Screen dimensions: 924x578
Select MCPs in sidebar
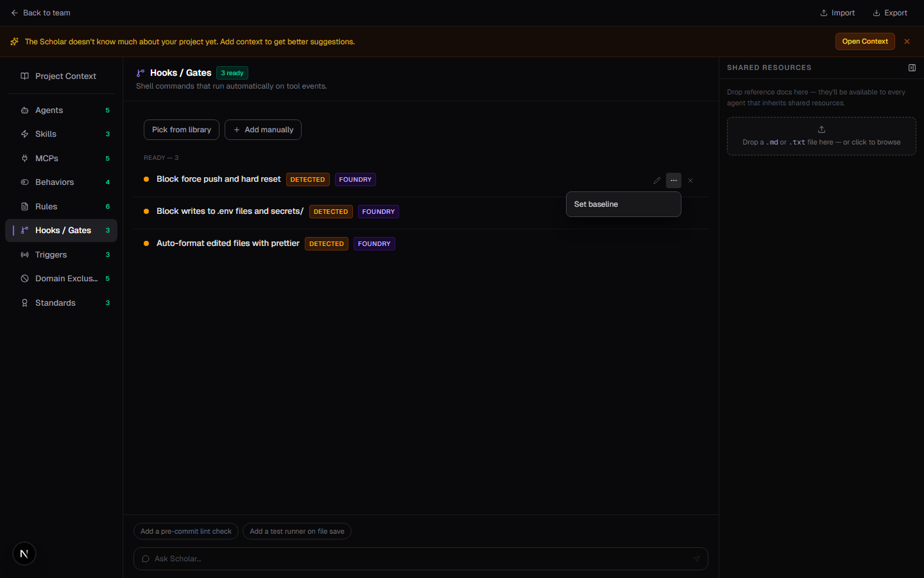61,159
